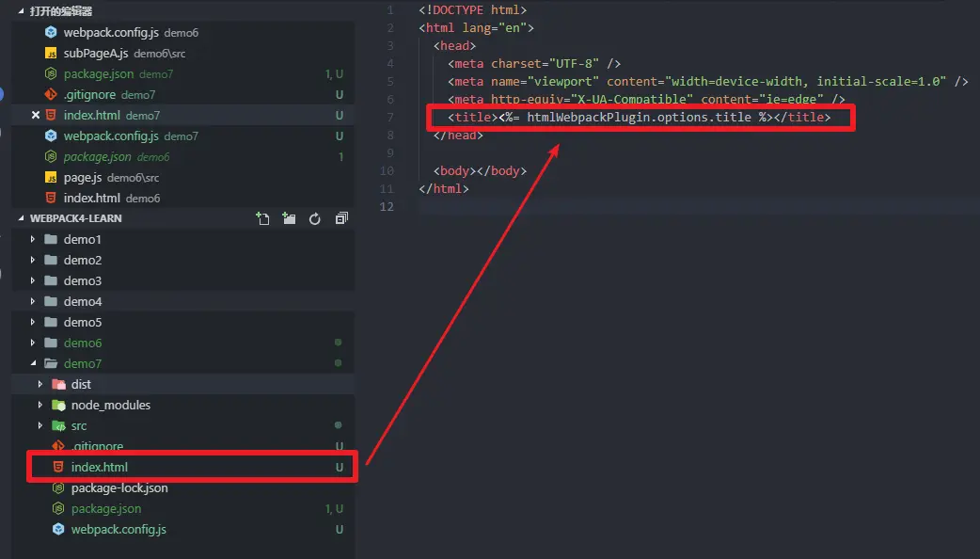Select index.html demo7 in open editors
980x559 pixels.
[x=183, y=115]
